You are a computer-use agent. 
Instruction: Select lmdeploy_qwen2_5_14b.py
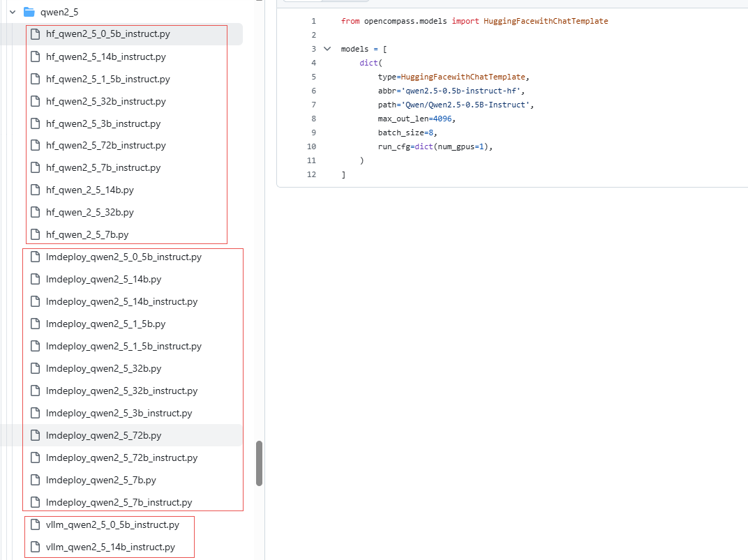[x=103, y=279]
